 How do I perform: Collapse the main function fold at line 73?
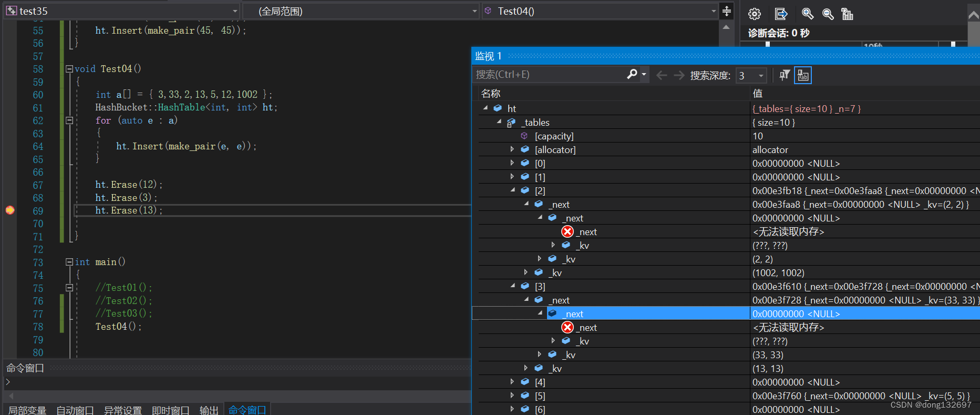click(69, 262)
